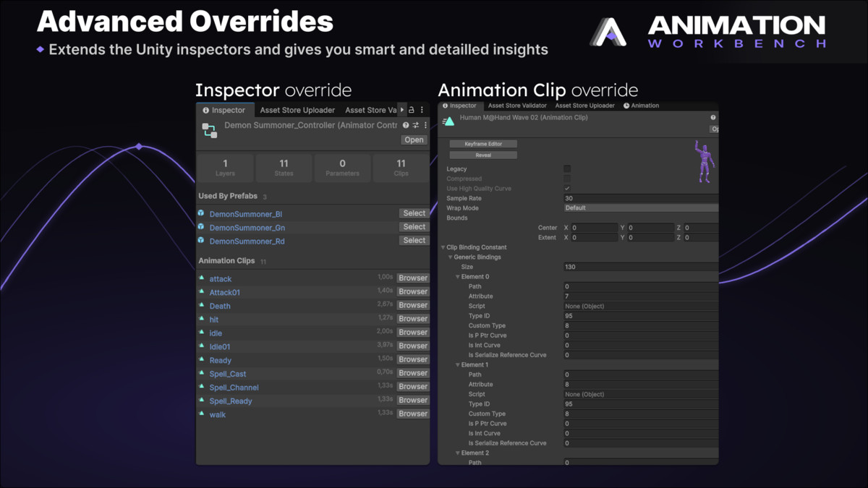Click the clip icon beside Spell_Ready
Screen dimensions: 868x488
pos(202,401)
